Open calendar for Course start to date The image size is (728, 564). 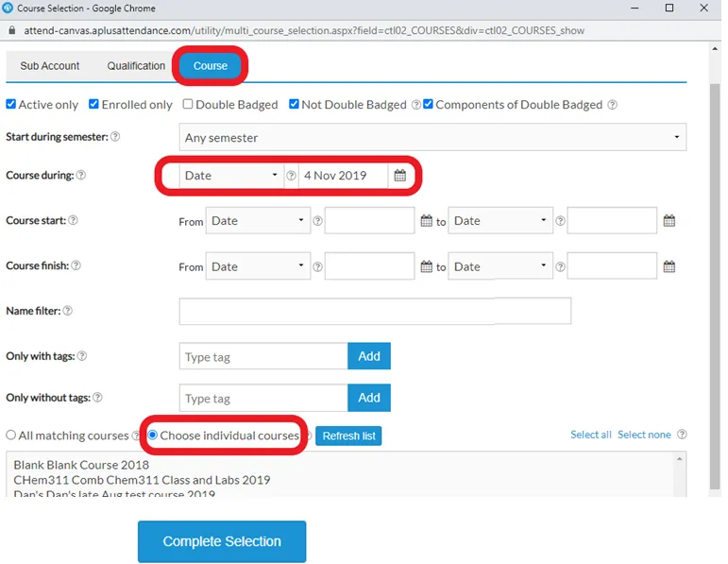(x=669, y=221)
